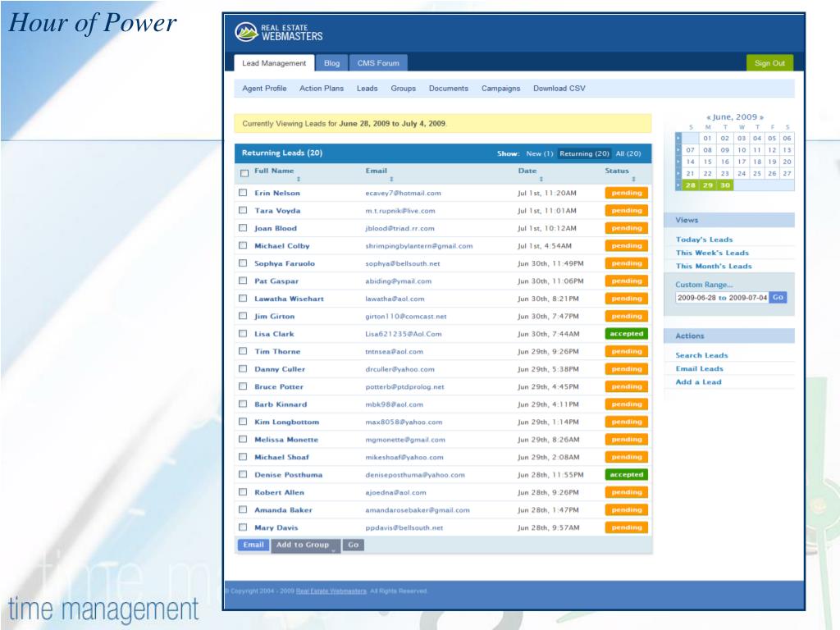Open This Month's Leads view
This screenshot has width=840, height=630.
click(x=714, y=267)
